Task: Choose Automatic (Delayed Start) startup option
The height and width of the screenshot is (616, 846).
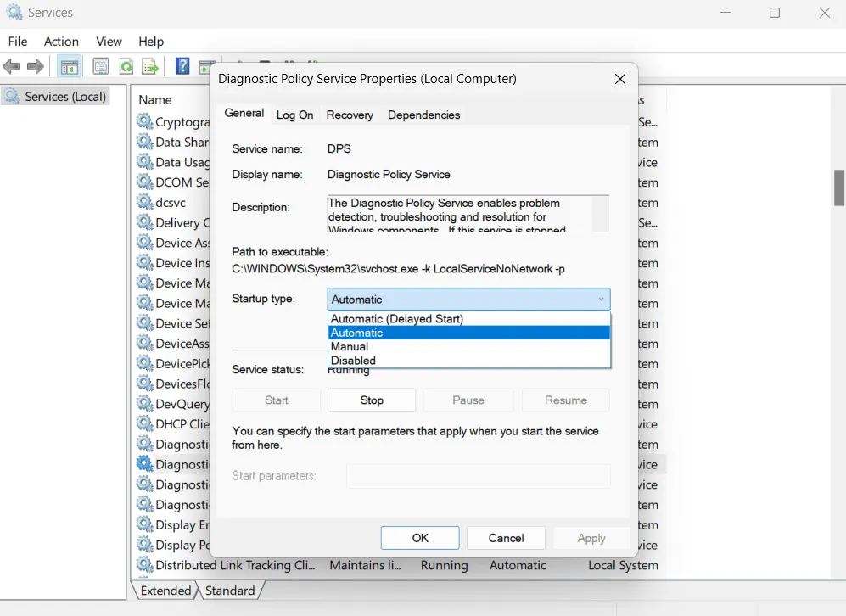Action: (x=468, y=319)
